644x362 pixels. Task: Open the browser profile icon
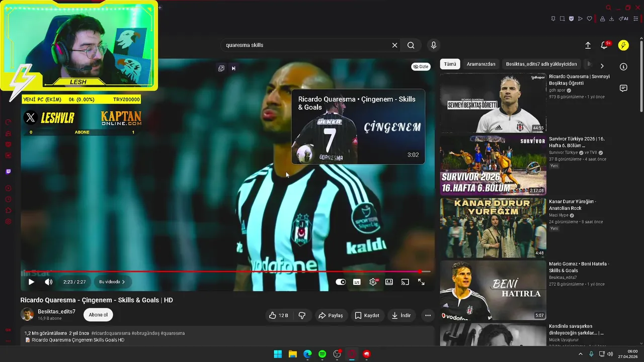pyautogui.click(x=602, y=19)
